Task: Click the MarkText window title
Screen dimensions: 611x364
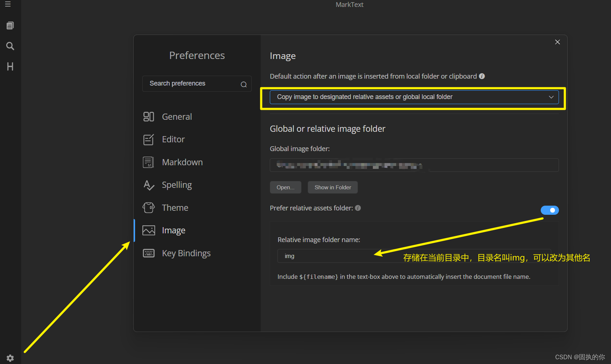Action: [349, 5]
